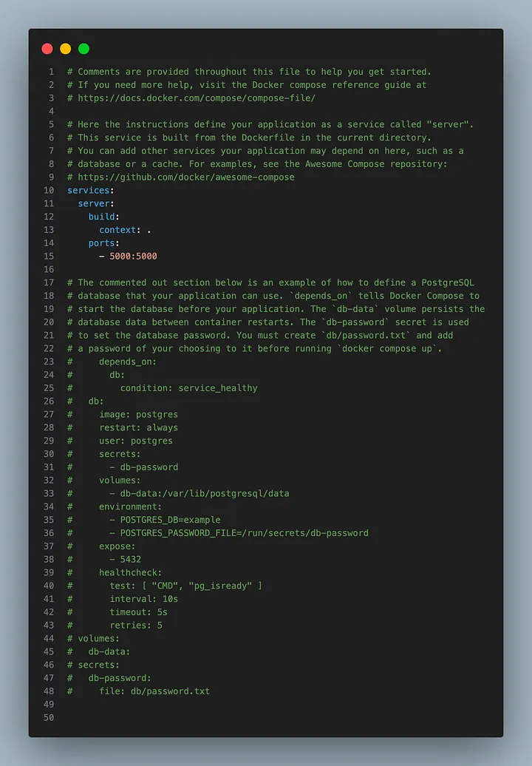This screenshot has height=766, width=532.
Task: Click the commented "image: postgres" text
Action: point(138,415)
